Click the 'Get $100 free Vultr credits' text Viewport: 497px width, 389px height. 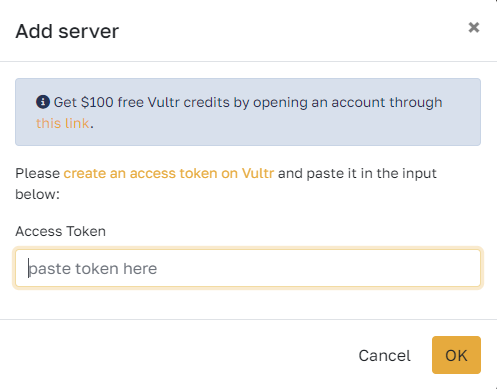point(142,102)
